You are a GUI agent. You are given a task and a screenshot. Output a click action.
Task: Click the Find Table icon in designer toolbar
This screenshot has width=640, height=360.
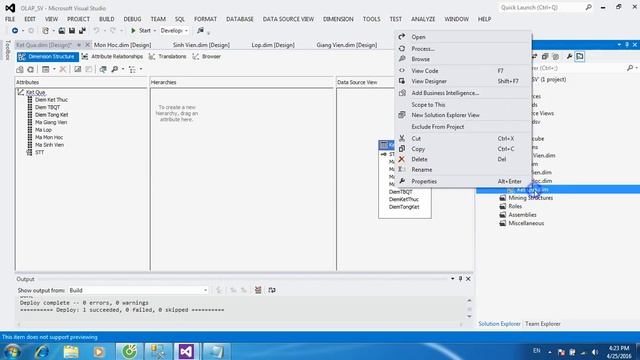(x=103, y=69)
